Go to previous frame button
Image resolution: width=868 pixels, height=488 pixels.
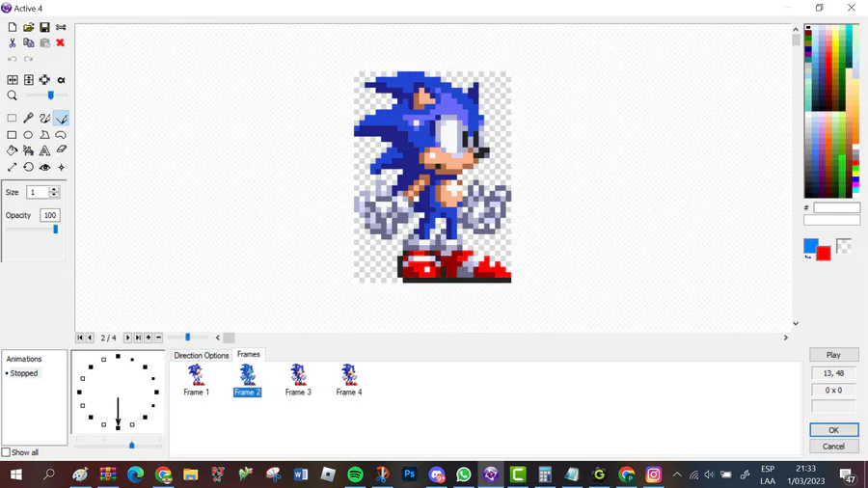coord(90,338)
